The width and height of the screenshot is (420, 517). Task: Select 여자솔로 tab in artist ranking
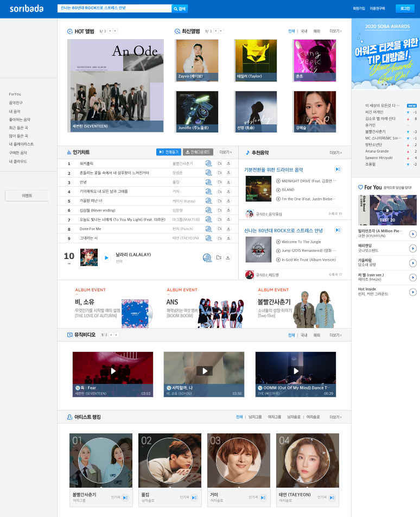[313, 417]
